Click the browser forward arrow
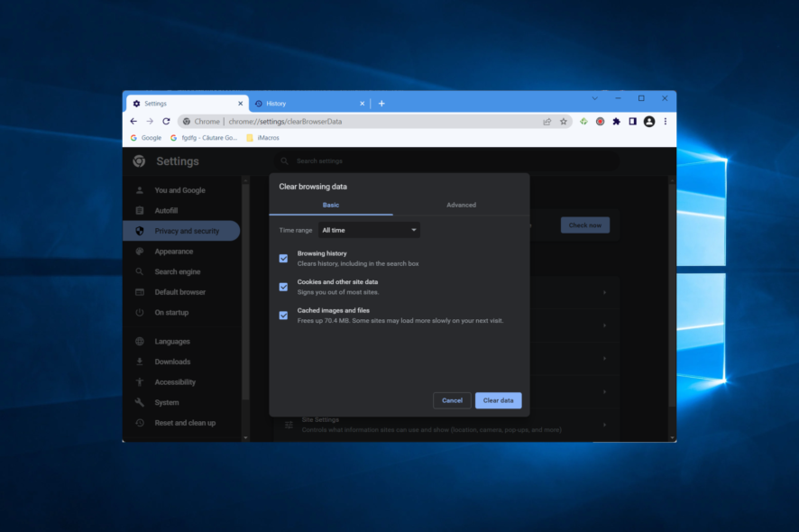Screen dimensions: 799x532 tap(150, 122)
